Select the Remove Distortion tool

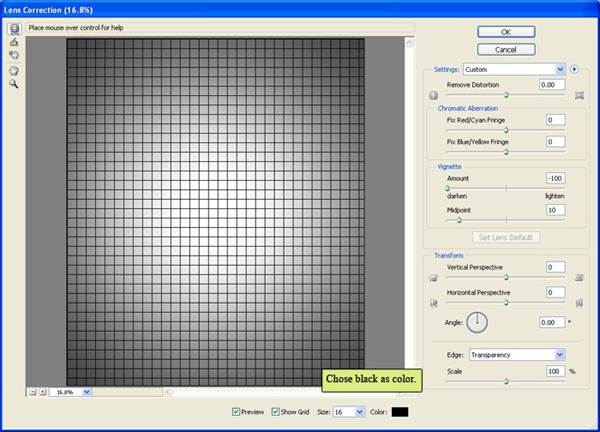click(x=14, y=29)
